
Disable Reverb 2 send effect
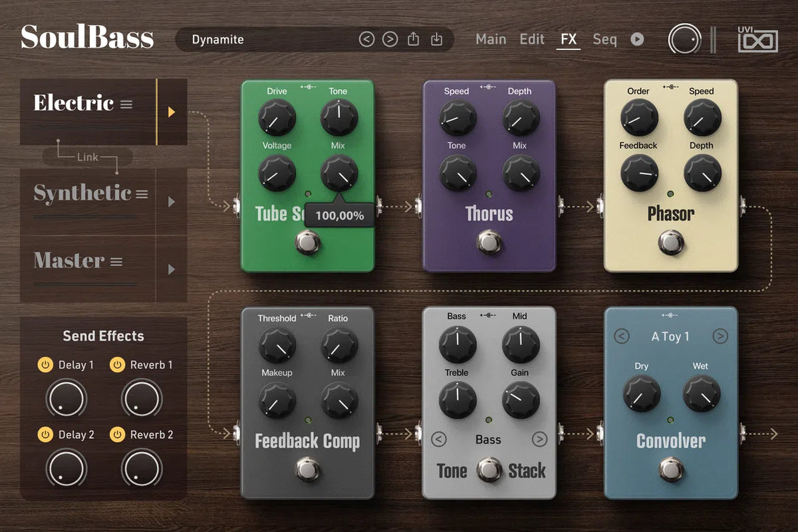point(117,434)
